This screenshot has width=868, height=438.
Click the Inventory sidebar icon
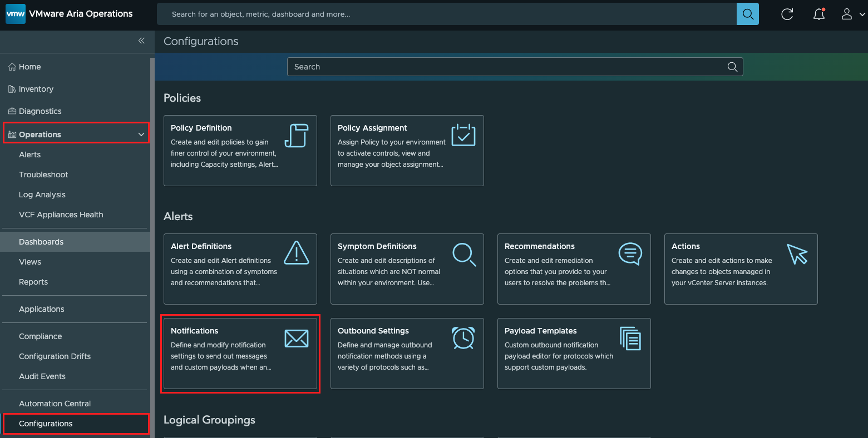tap(12, 89)
